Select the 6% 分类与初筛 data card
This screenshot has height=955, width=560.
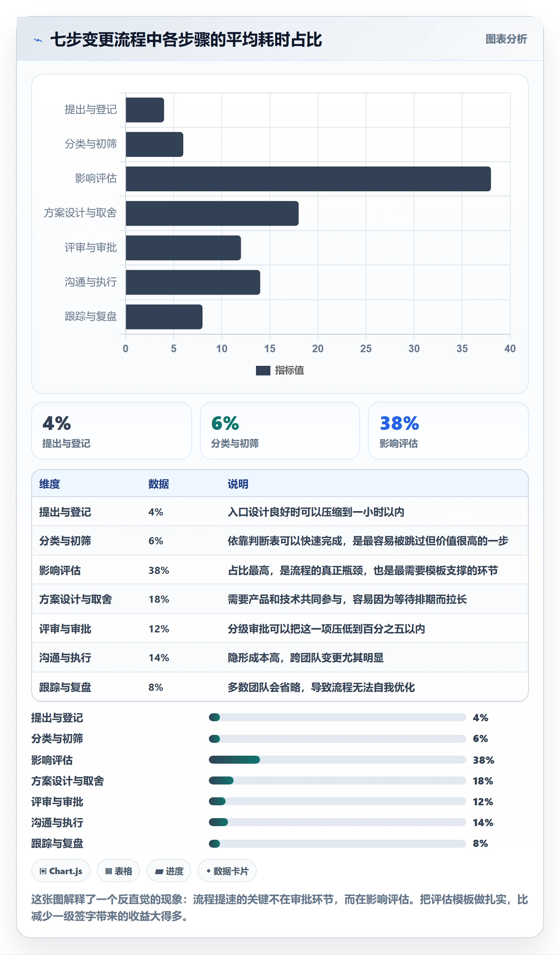tap(280, 431)
